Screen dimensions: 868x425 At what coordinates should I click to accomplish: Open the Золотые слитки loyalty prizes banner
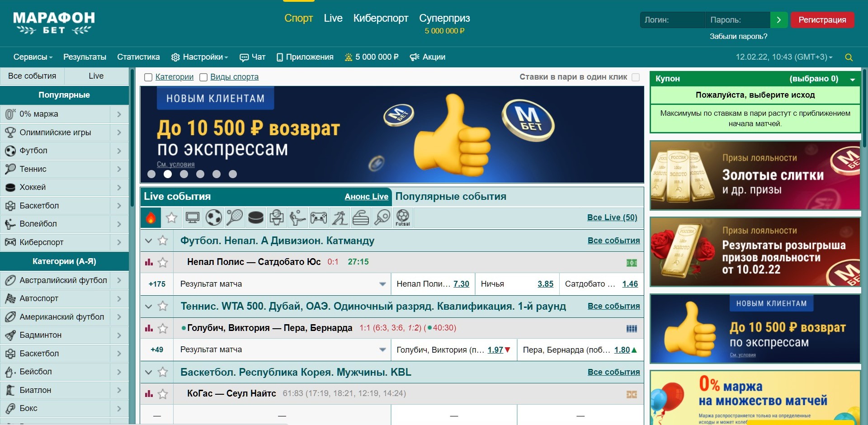tap(755, 175)
